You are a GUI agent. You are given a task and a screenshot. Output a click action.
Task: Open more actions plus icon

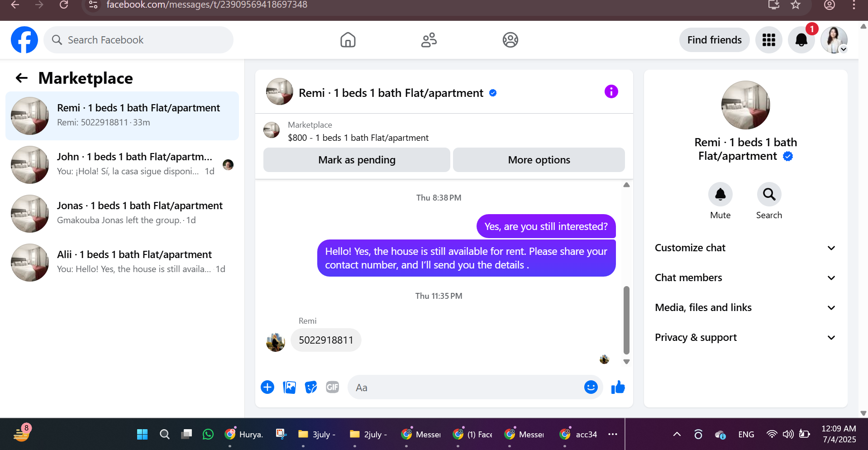(267, 387)
